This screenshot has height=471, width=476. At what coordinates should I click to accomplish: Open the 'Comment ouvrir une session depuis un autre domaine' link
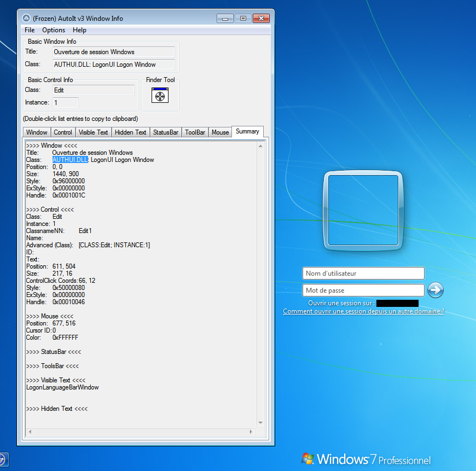(364, 311)
